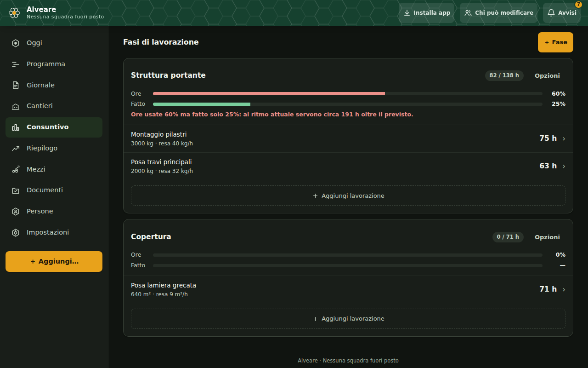Click the green Fatto progress bar of Struttura portante
588x368 pixels.
202,104
